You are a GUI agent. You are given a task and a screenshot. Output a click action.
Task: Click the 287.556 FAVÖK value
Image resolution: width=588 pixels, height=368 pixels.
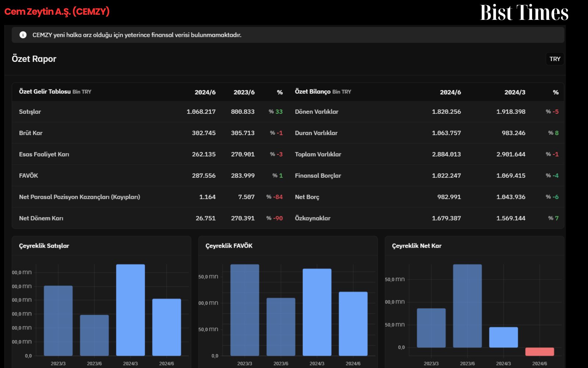204,176
